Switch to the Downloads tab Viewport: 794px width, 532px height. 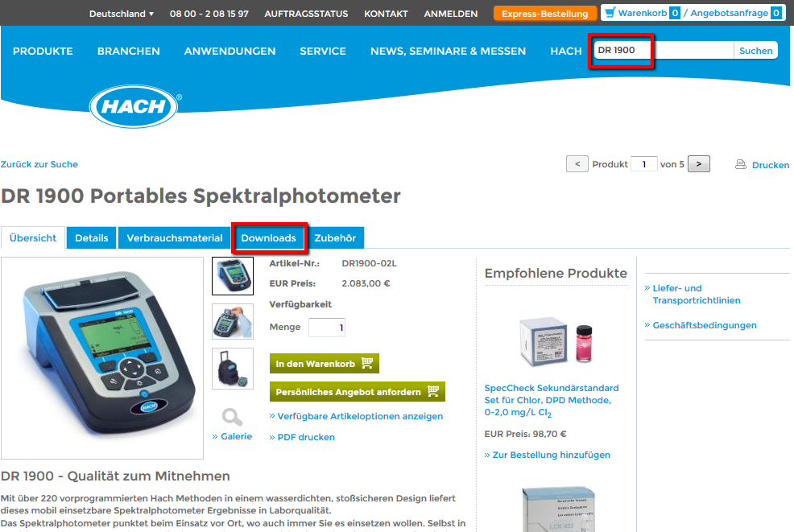point(268,238)
